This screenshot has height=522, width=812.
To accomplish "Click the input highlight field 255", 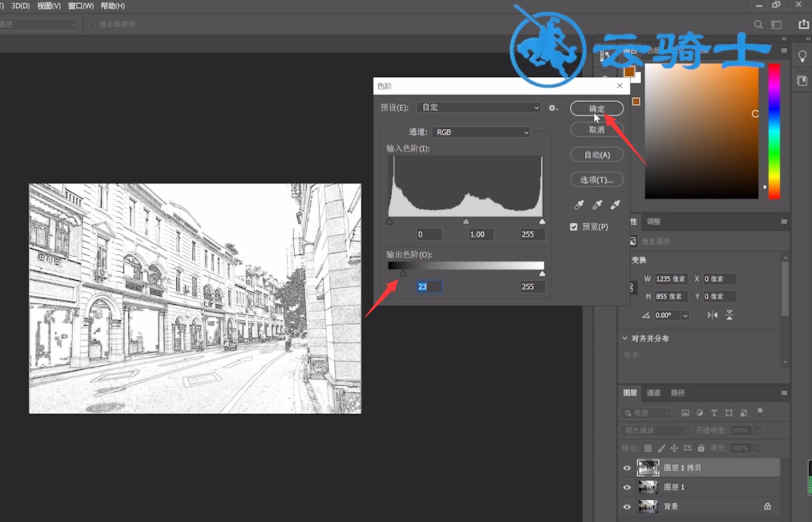I will click(x=532, y=234).
